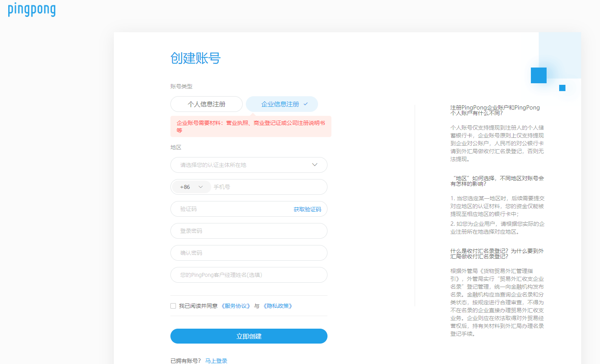Select the PingPong客户经理姓名 optional field
Screen dimensions: 600x364
click(x=249, y=275)
